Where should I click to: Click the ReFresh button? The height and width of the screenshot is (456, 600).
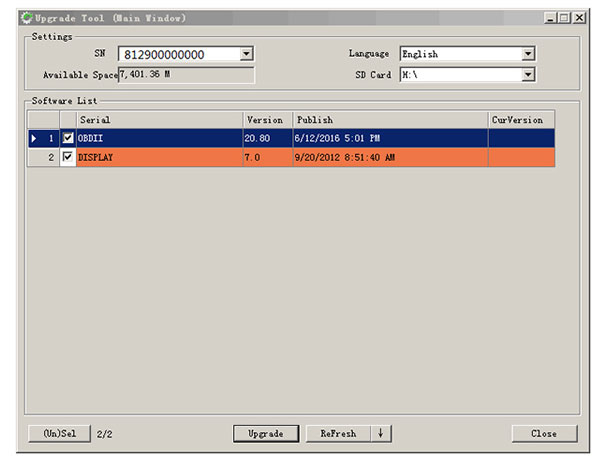pyautogui.click(x=338, y=433)
